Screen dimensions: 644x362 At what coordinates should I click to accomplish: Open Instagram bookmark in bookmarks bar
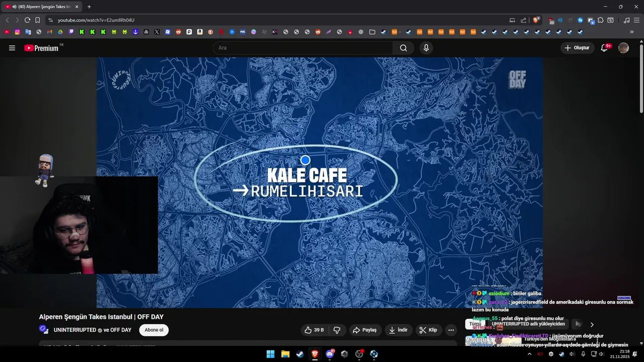pos(17,32)
